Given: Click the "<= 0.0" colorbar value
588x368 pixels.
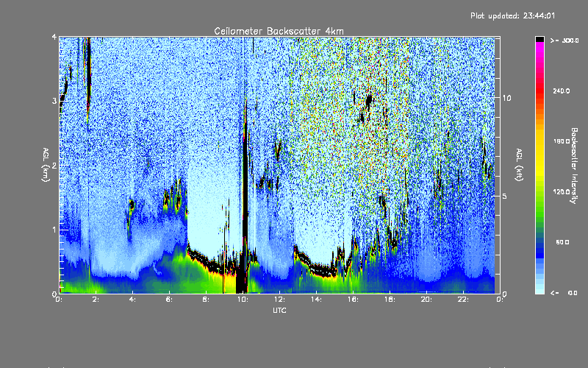Looking at the screenshot, I should 564,292.
